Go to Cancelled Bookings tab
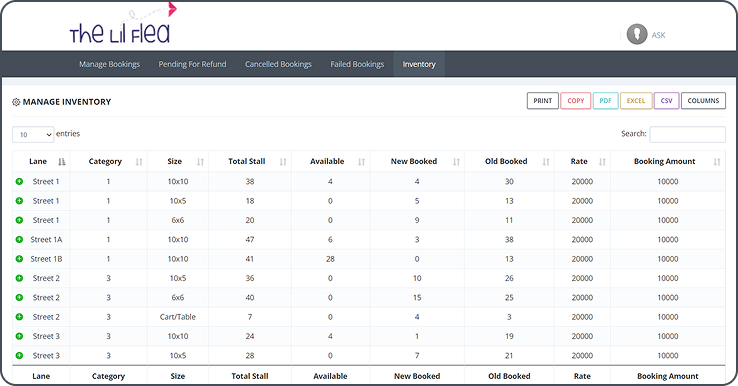738x386 pixels. tap(278, 64)
